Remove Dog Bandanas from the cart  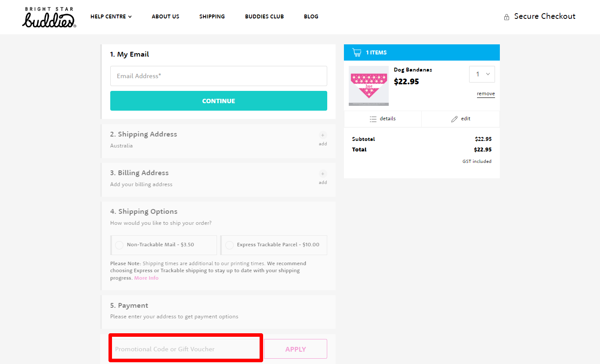485,94
